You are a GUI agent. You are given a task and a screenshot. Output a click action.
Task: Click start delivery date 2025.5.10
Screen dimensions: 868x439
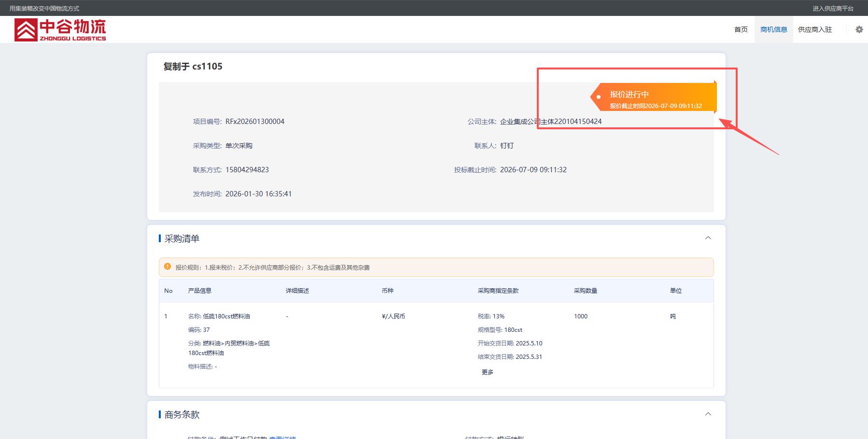529,343
